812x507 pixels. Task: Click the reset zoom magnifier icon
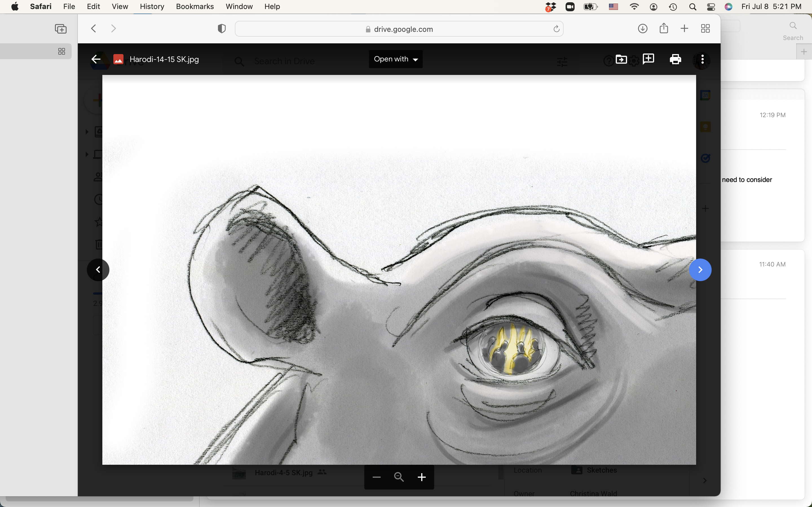(399, 477)
